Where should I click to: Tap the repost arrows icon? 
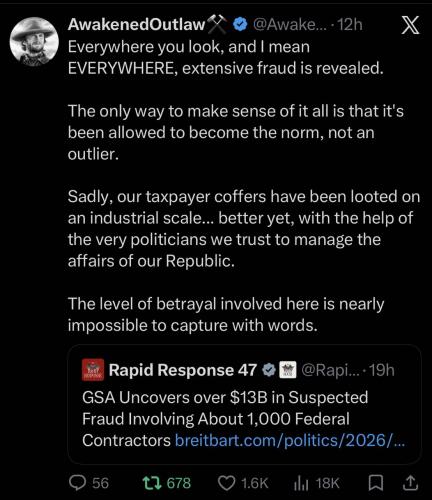click(x=152, y=483)
